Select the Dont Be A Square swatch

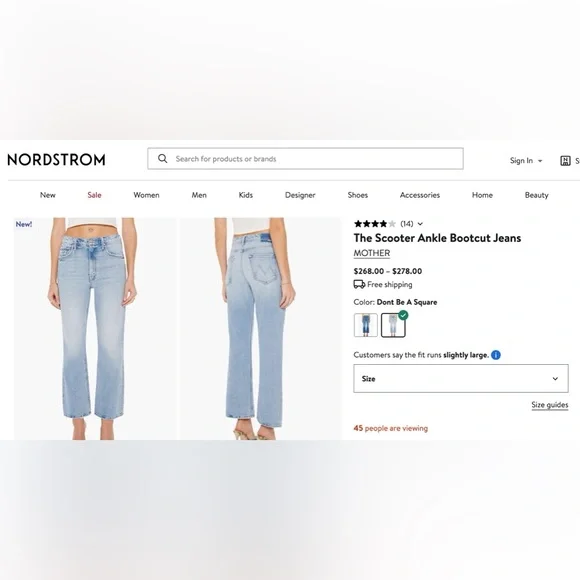[x=393, y=325]
